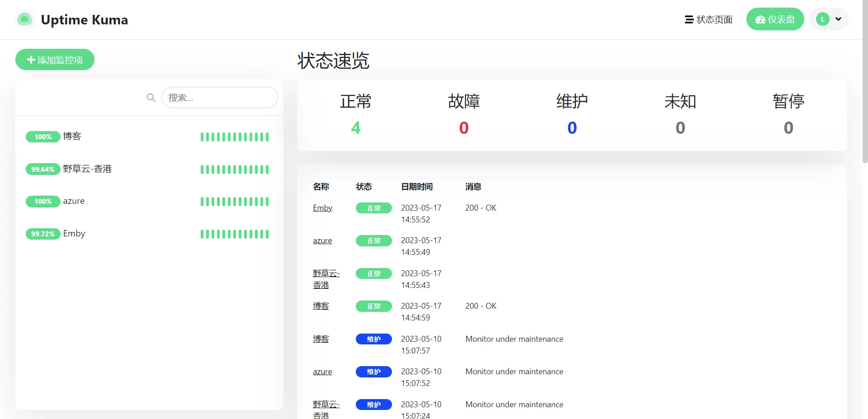Click the 暂停 count of 0
Screen dimensions: 868x419
[788, 128]
